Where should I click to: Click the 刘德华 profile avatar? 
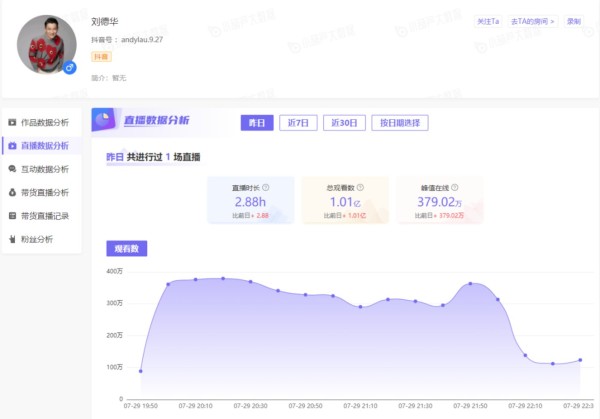point(47,44)
